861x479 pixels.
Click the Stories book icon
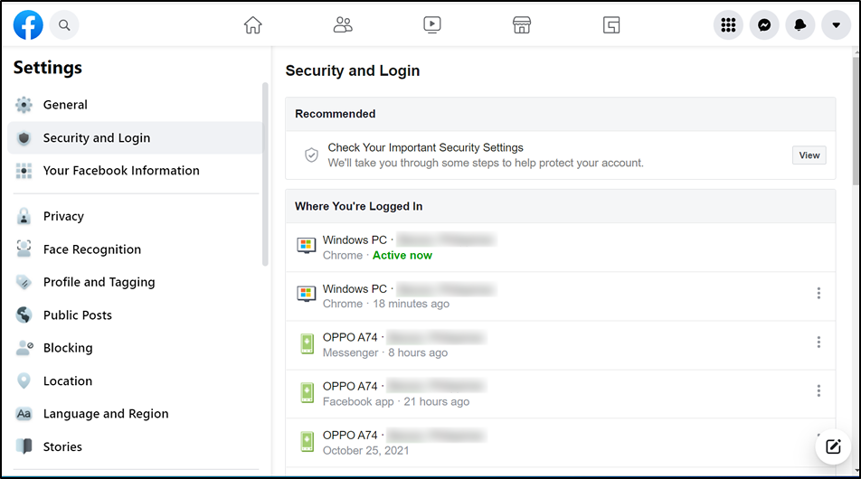[24, 446]
